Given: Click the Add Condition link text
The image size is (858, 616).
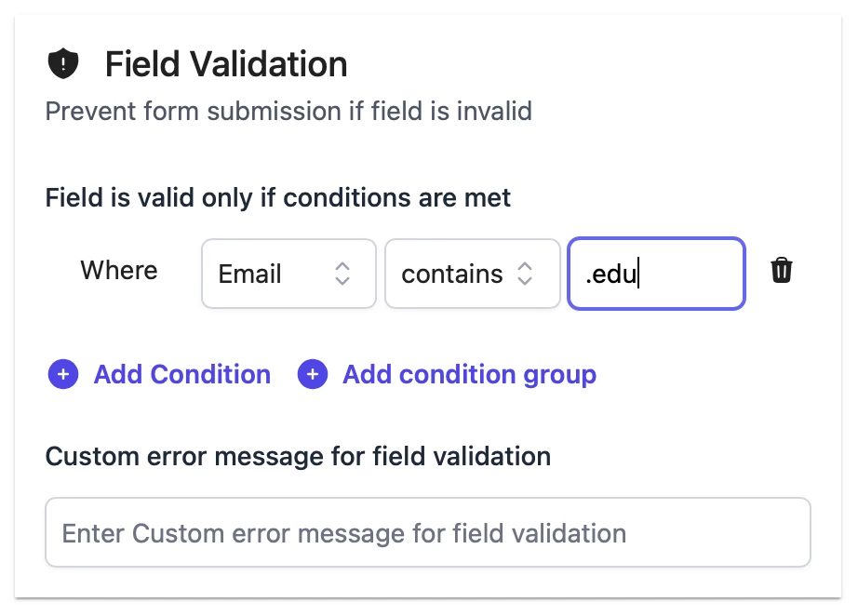Looking at the screenshot, I should (x=182, y=375).
